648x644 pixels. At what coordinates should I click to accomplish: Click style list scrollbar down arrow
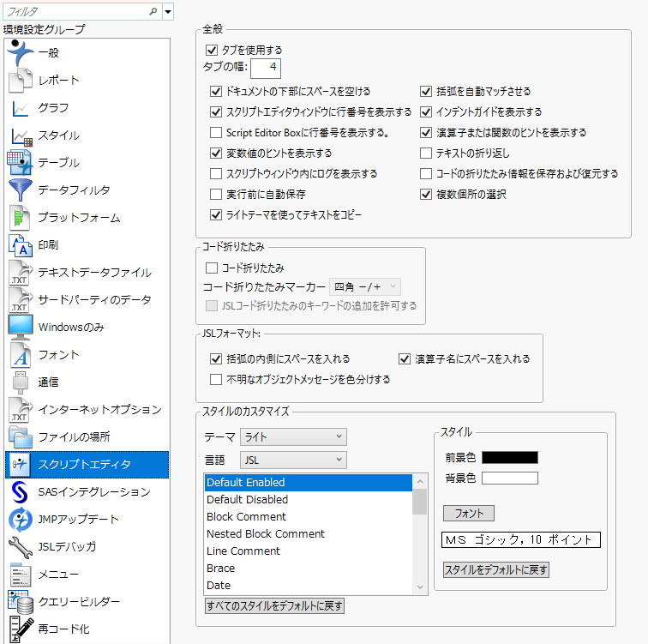tap(420, 587)
